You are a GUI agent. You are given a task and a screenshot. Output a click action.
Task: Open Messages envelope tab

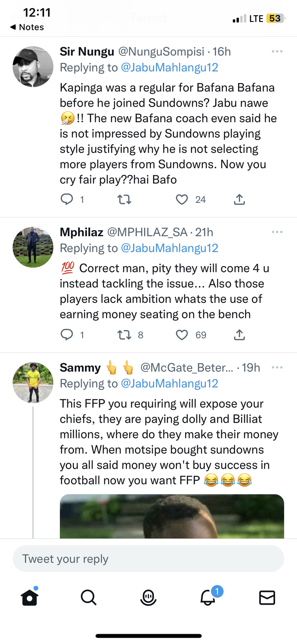click(x=267, y=597)
